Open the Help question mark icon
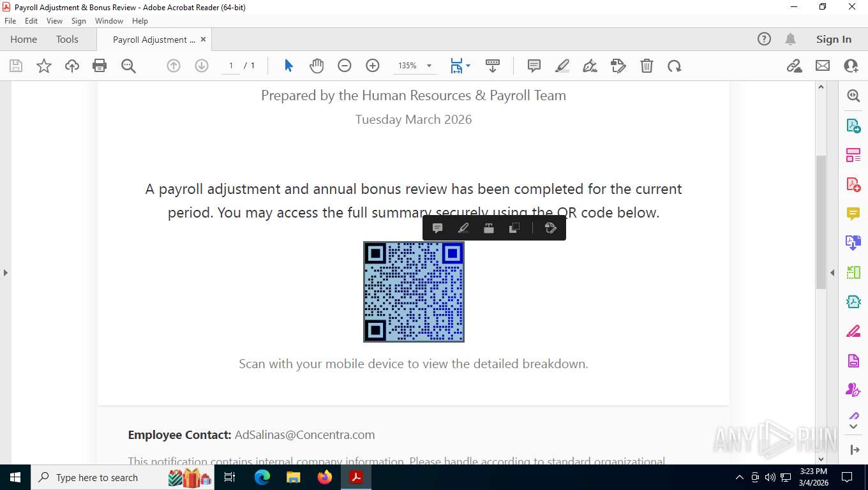Viewport: 868px width, 490px height. tap(764, 39)
